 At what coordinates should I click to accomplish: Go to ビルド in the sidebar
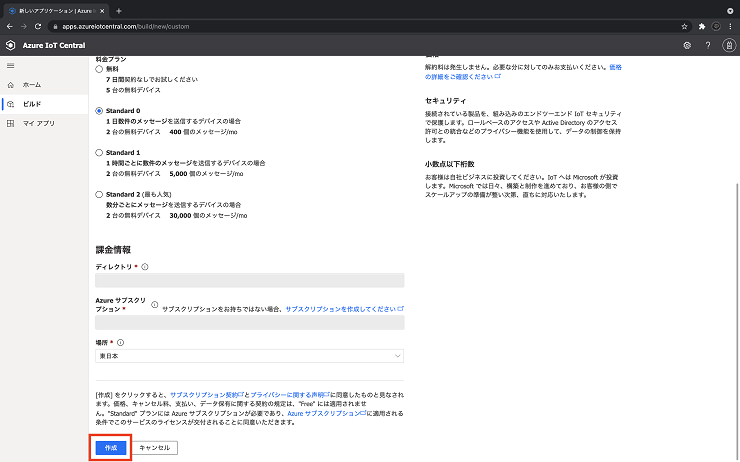44,104
